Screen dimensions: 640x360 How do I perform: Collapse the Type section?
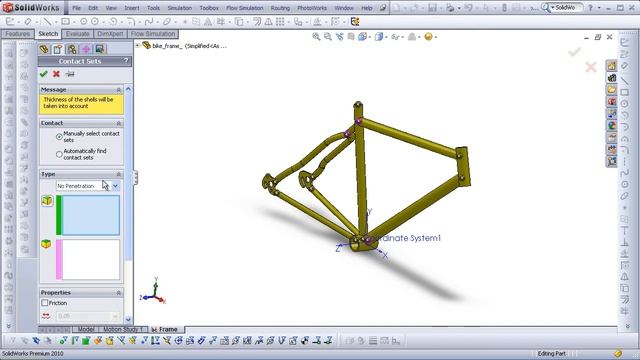coord(119,174)
